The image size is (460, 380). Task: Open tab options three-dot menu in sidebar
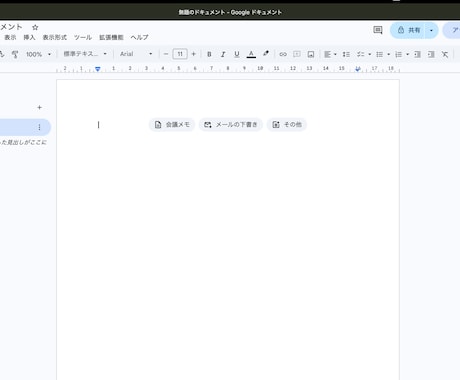(39, 127)
